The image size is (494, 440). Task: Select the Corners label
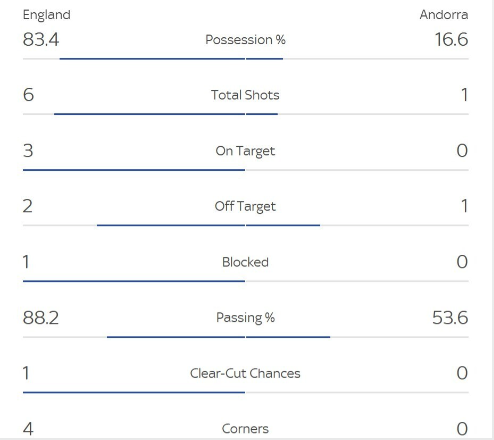pyautogui.click(x=245, y=429)
